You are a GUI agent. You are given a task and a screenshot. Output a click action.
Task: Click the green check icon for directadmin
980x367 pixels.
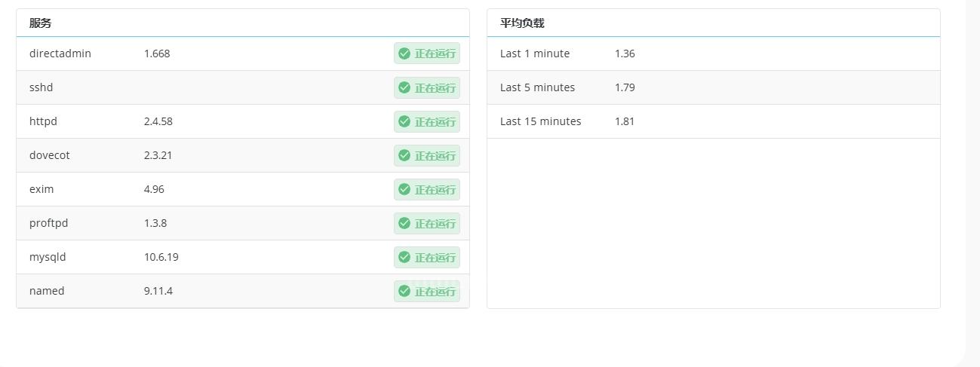(x=404, y=54)
